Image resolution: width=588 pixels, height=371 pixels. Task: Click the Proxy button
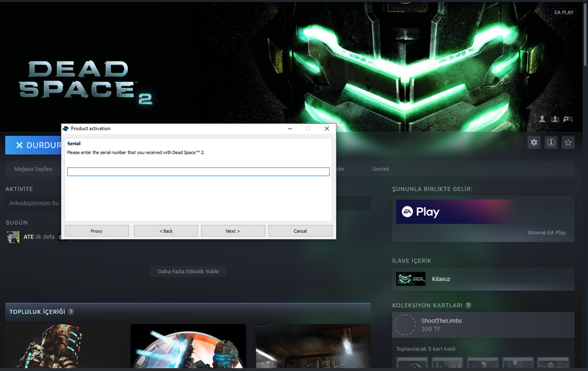pos(97,231)
